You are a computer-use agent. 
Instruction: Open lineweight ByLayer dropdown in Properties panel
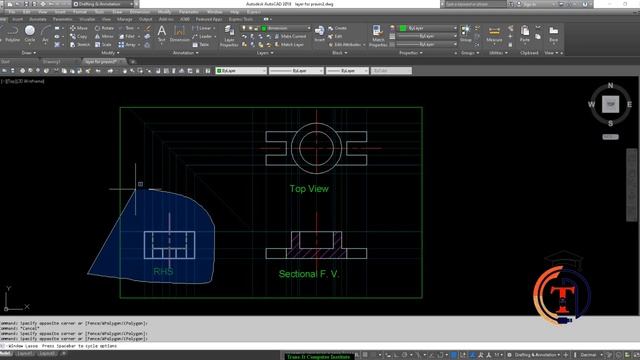tap(427, 36)
